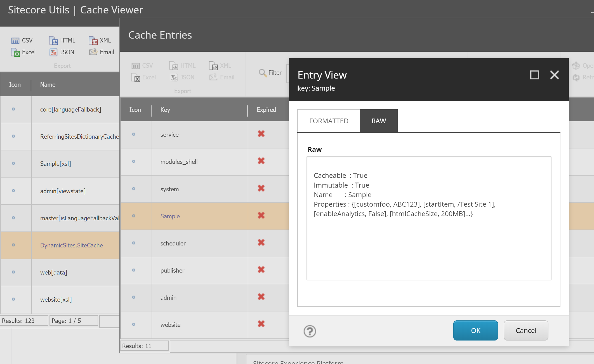
Task: Click Results: 11 status field
Action: click(144, 346)
